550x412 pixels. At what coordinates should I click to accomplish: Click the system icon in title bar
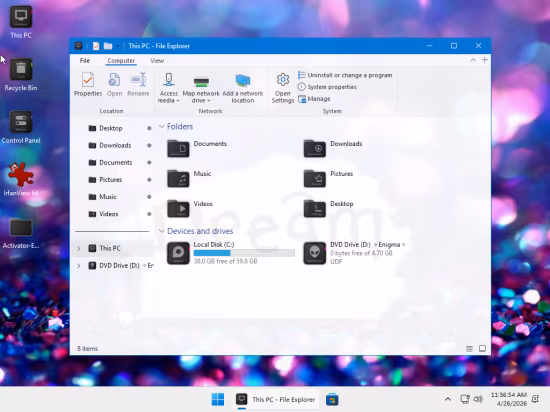[78, 46]
